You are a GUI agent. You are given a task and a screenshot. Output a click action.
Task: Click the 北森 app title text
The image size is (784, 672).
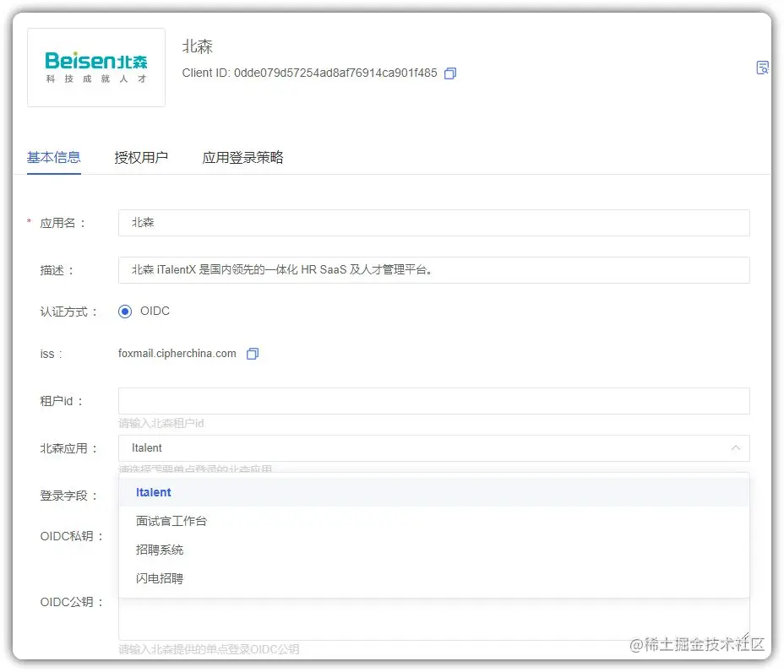point(197,46)
